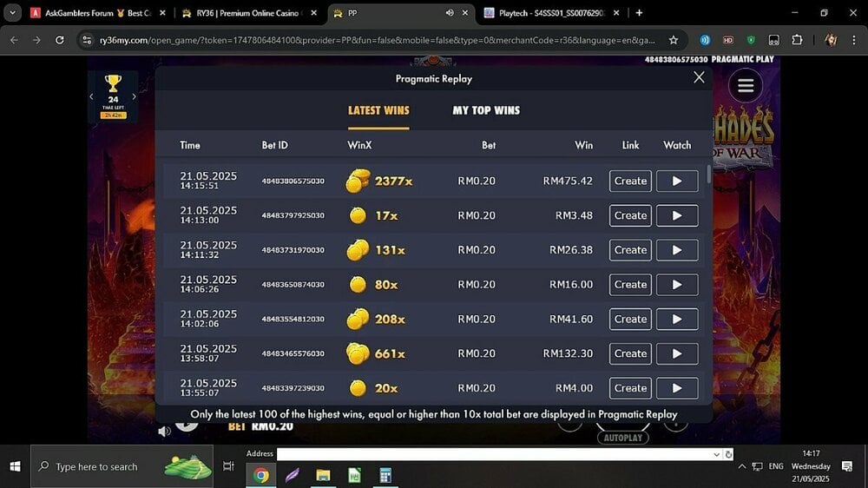Switch to the MY TOP WINS tab
The image size is (868, 488).
click(x=486, y=110)
